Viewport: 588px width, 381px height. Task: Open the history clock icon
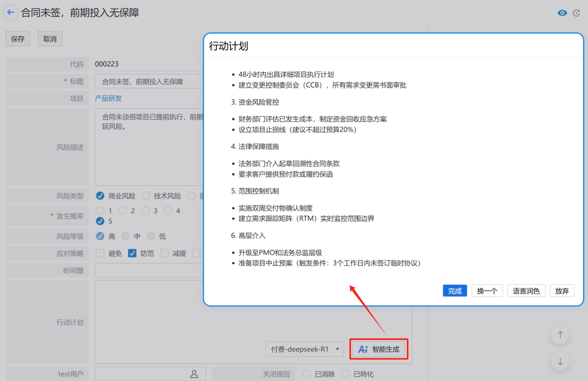[x=576, y=13]
